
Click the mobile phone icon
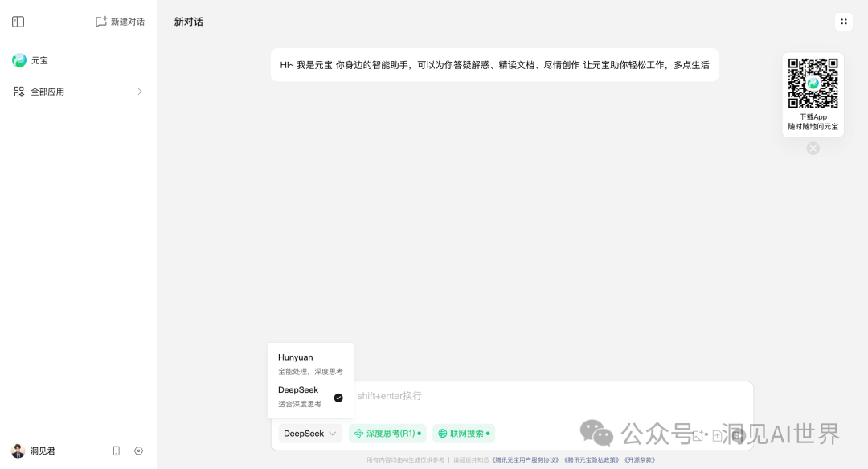(117, 451)
